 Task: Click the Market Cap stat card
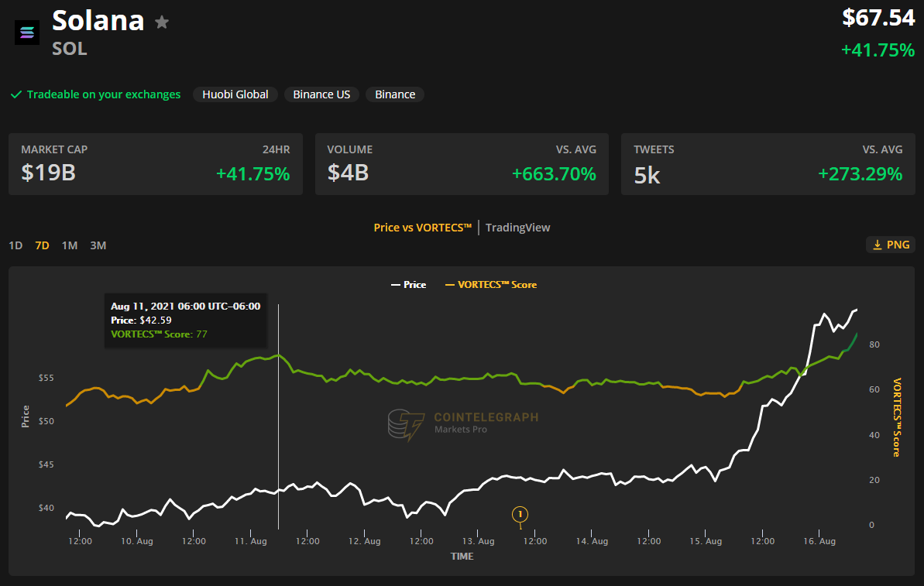[x=155, y=164]
